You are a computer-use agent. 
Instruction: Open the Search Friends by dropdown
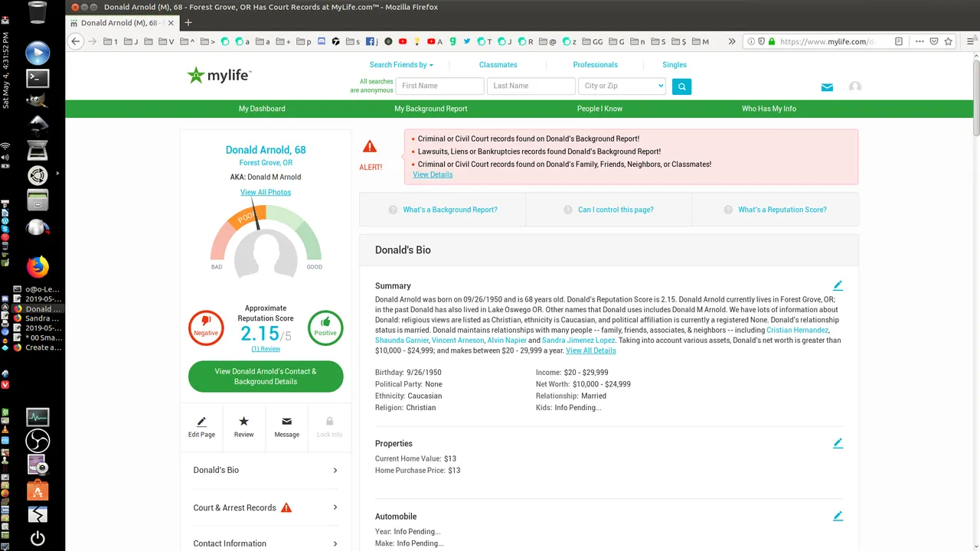401,65
